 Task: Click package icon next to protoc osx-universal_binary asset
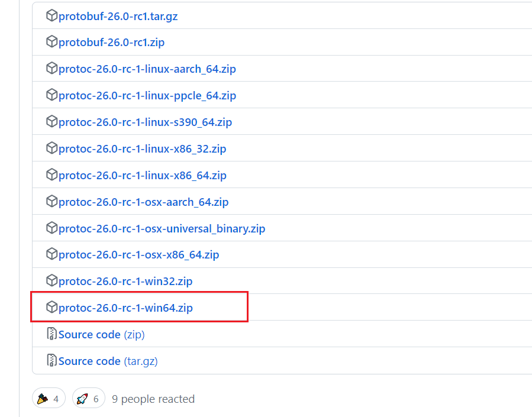(x=52, y=228)
